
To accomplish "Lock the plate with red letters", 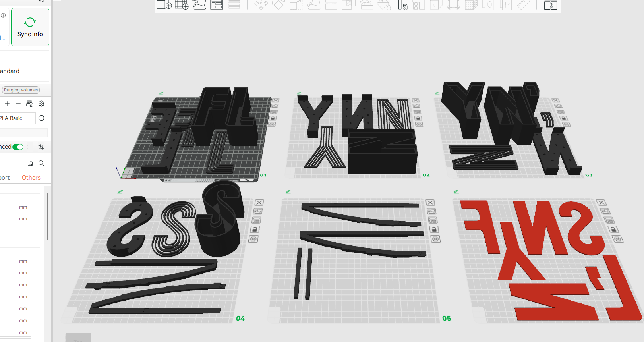I will pyautogui.click(x=614, y=230).
